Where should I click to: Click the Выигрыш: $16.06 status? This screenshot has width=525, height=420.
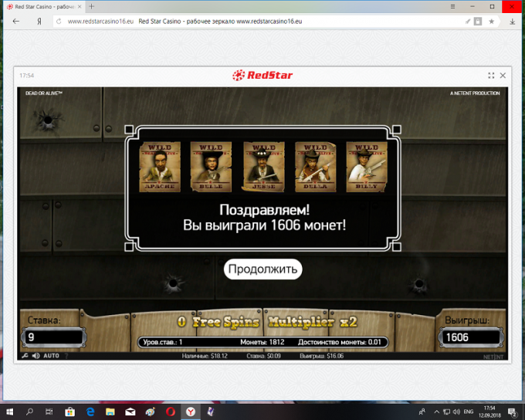[x=321, y=356]
